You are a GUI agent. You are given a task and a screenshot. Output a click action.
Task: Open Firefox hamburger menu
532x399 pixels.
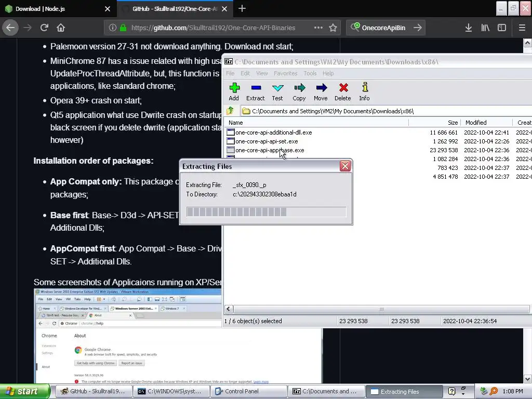click(522, 28)
